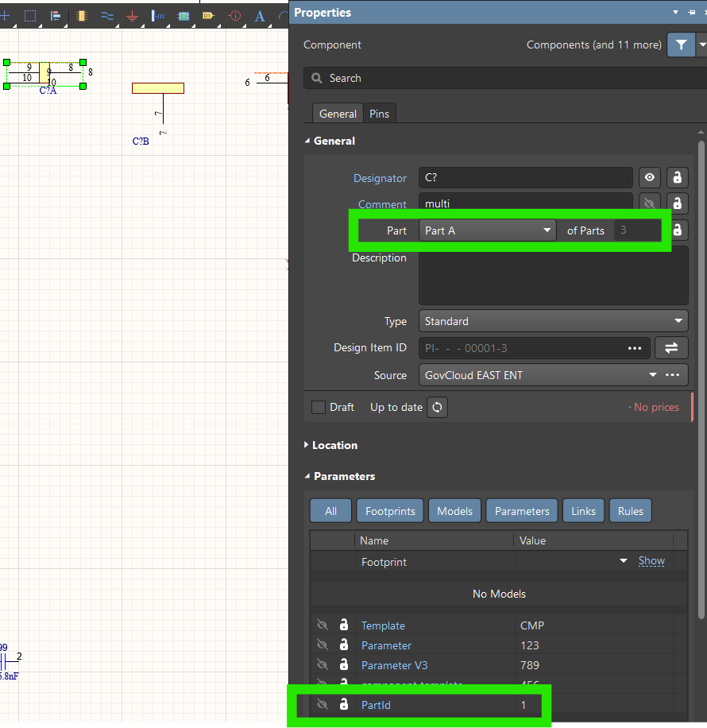707x728 pixels.
Task: Click the lock icon beside of Parts
Action: [x=678, y=230]
